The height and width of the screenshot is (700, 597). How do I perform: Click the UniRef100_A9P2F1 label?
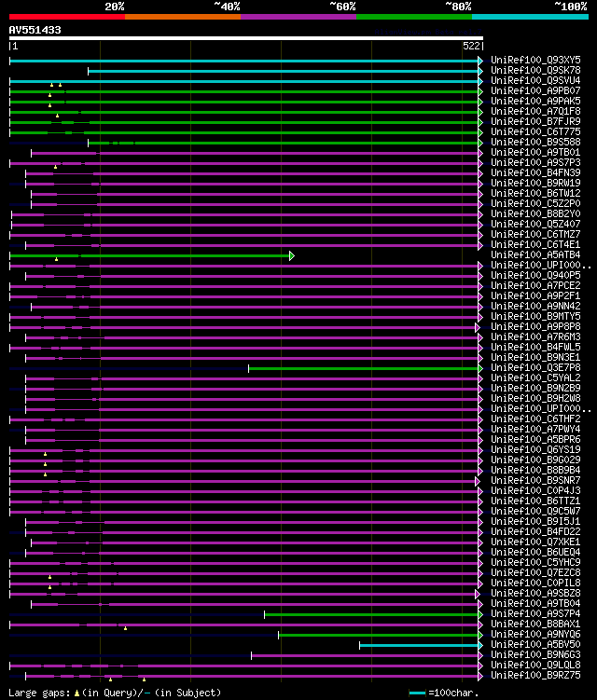tap(535, 296)
